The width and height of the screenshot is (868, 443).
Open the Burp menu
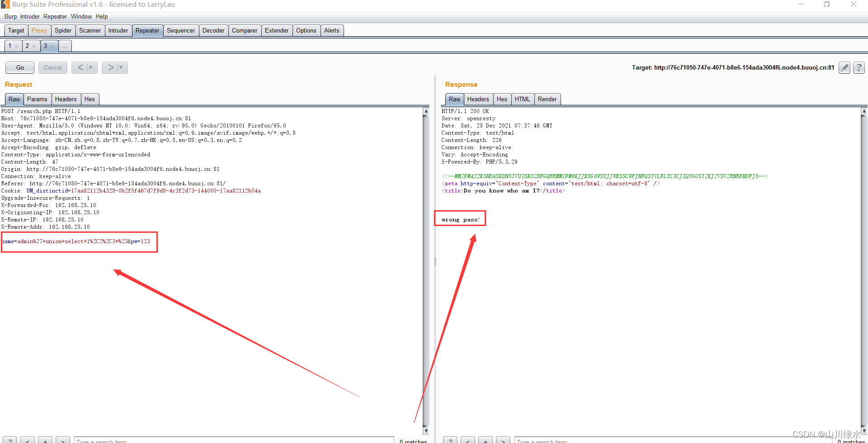10,17
